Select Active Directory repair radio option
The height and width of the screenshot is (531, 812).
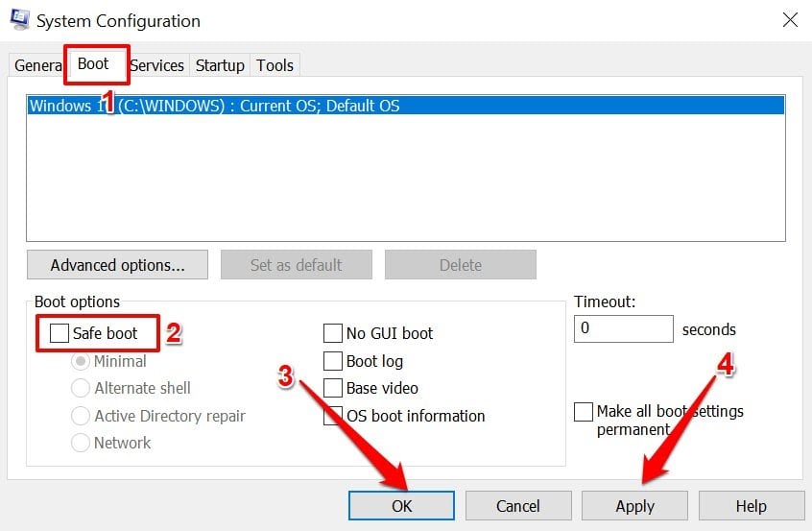tap(81, 416)
